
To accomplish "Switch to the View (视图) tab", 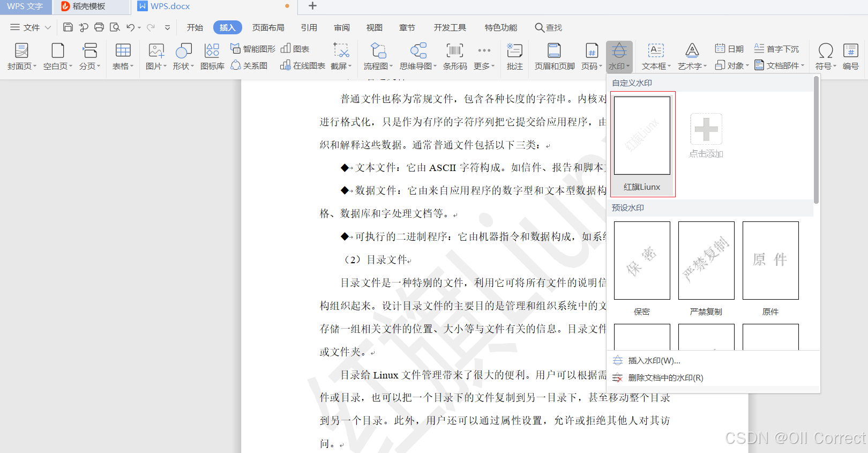I will [375, 27].
